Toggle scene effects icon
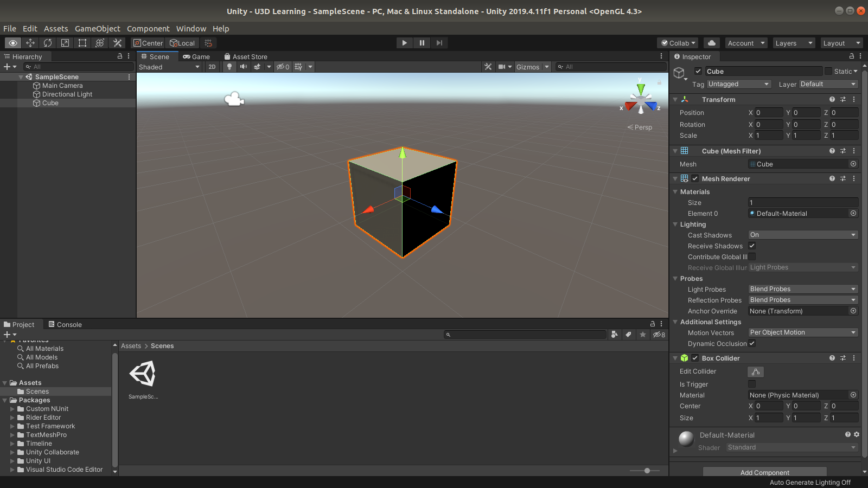868x488 pixels. (257, 67)
